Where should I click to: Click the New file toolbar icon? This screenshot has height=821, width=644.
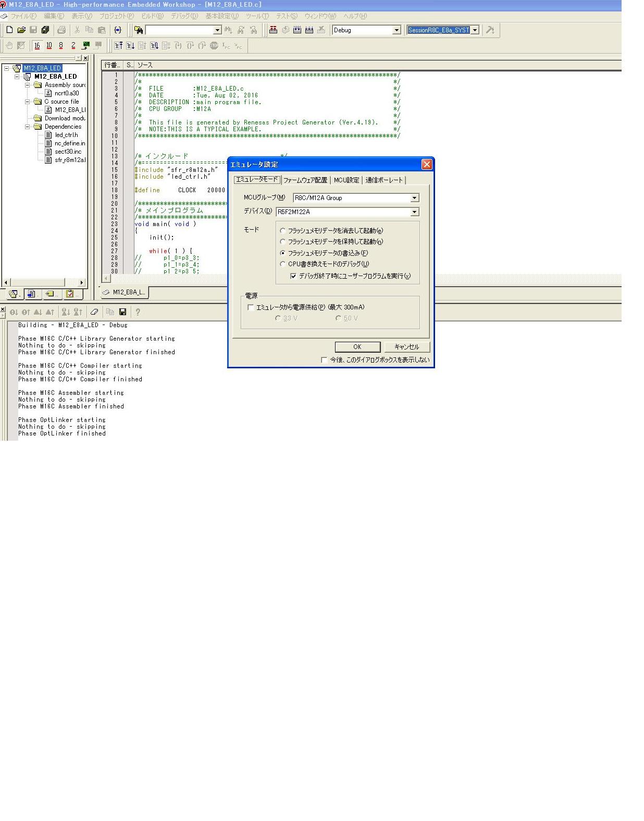[9, 30]
